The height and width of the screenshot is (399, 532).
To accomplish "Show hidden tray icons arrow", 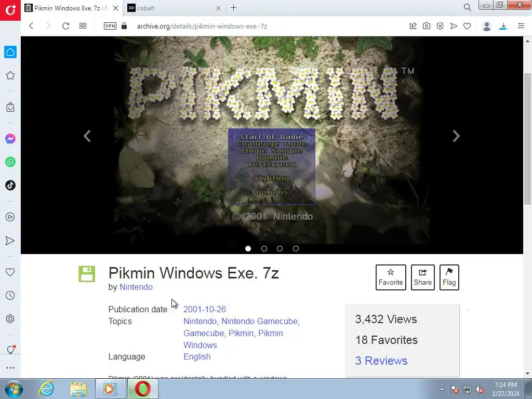I will 442,389.
